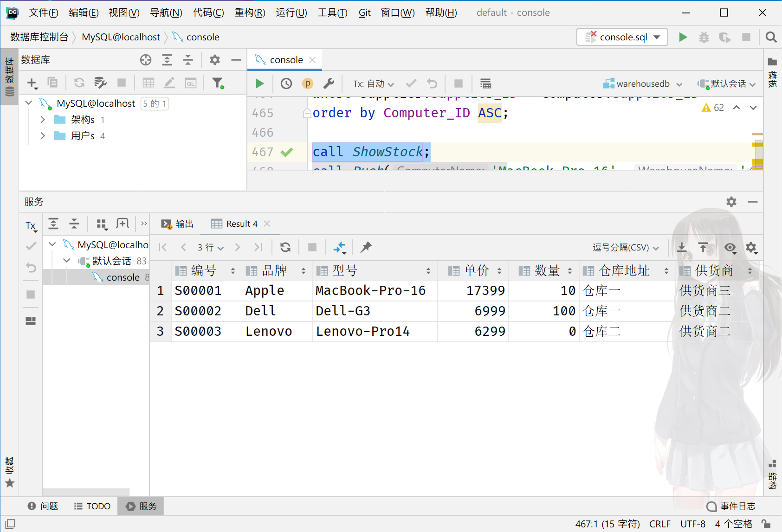Open the 3 行 page size dropdown

(x=210, y=248)
